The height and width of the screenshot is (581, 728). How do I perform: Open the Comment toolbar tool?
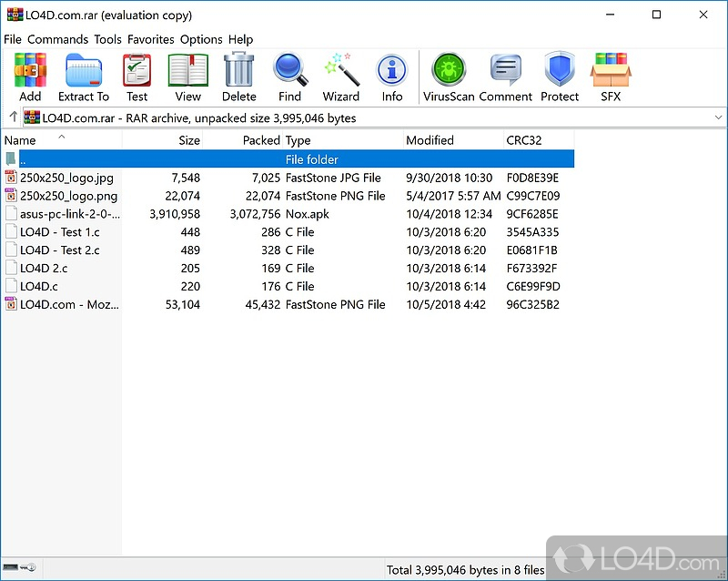click(506, 76)
